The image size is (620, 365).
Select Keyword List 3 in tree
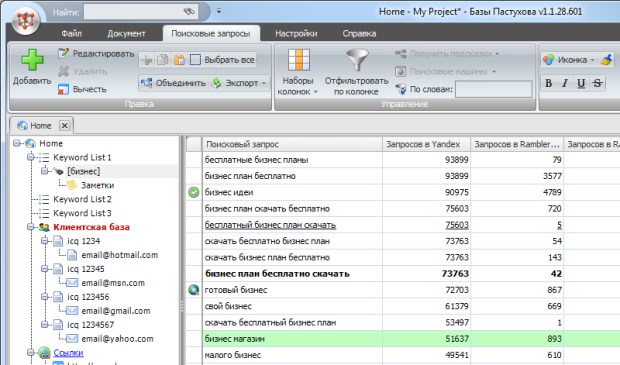click(82, 213)
